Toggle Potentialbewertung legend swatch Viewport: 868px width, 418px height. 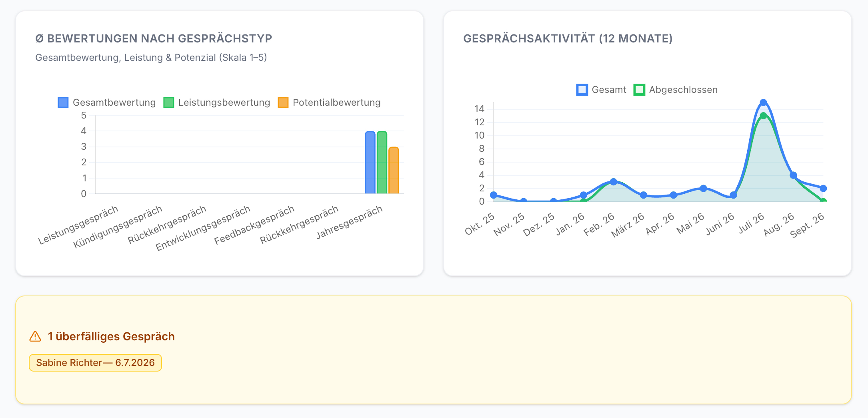pos(283,102)
